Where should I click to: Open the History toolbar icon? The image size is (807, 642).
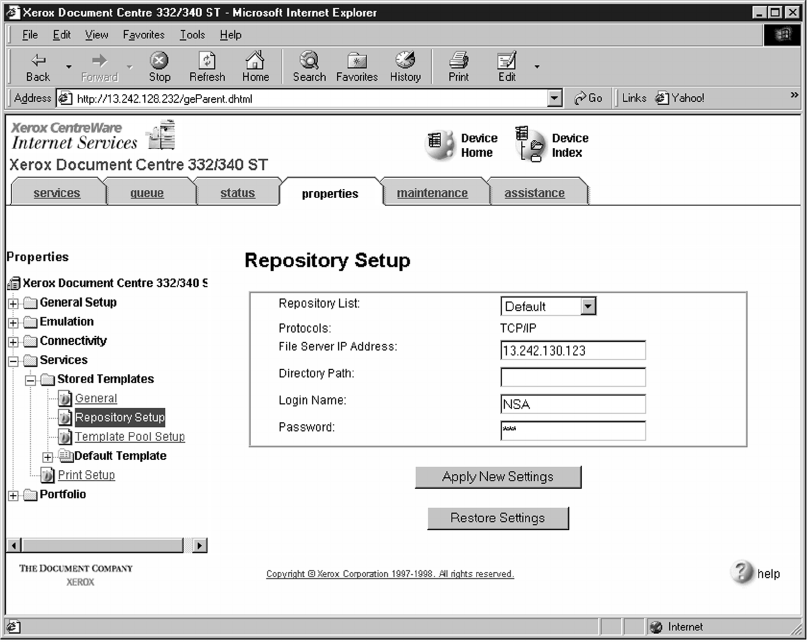coord(405,66)
